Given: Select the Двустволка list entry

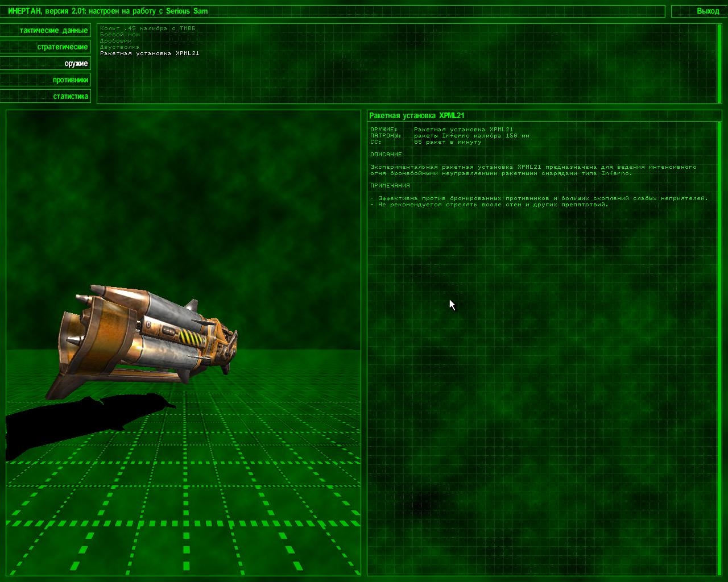Looking at the screenshot, I should 119,47.
